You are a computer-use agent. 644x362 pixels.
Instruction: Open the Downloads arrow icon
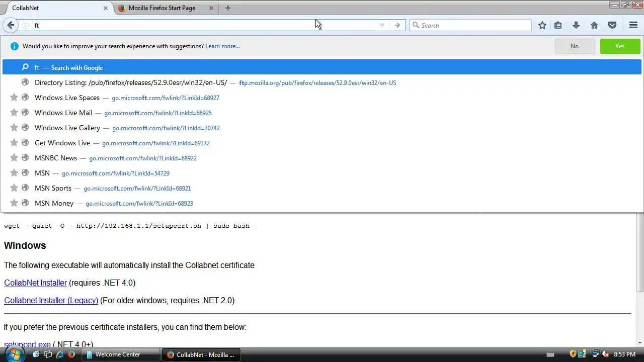(576, 25)
